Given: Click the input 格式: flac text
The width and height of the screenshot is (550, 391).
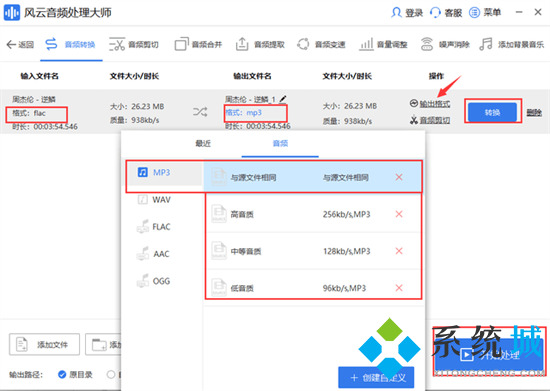Looking at the screenshot, I should click(x=29, y=113).
